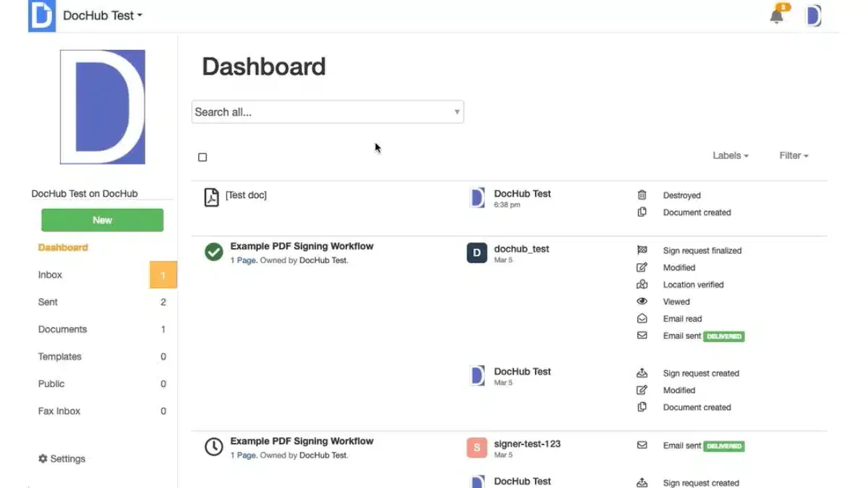Image resolution: width=868 pixels, height=488 pixels.
Task: Click the eye icon next to Viewed
Action: pos(642,301)
